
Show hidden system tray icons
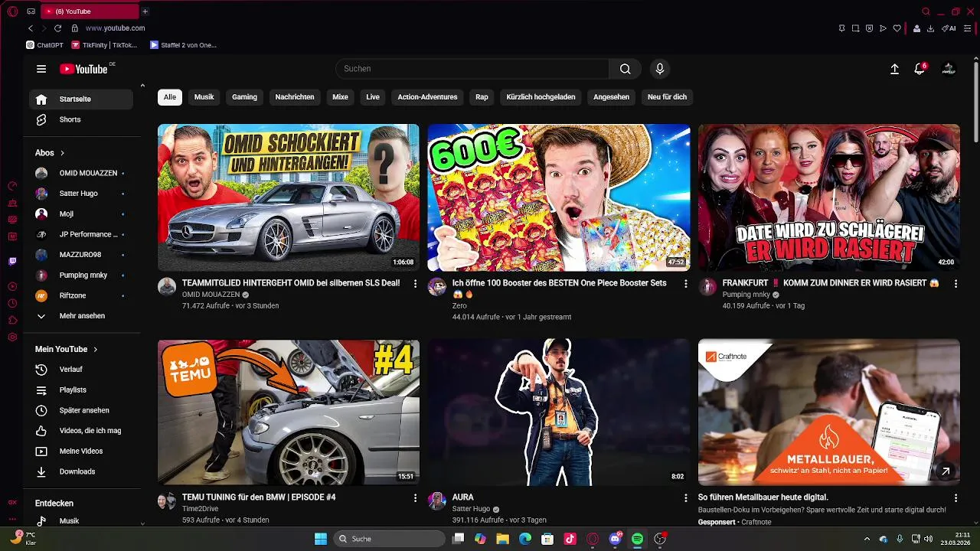[867, 539]
